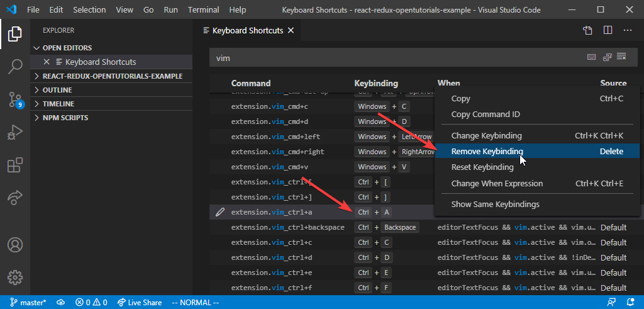Open the Accounts icon
This screenshot has height=309, width=644.
15,245
